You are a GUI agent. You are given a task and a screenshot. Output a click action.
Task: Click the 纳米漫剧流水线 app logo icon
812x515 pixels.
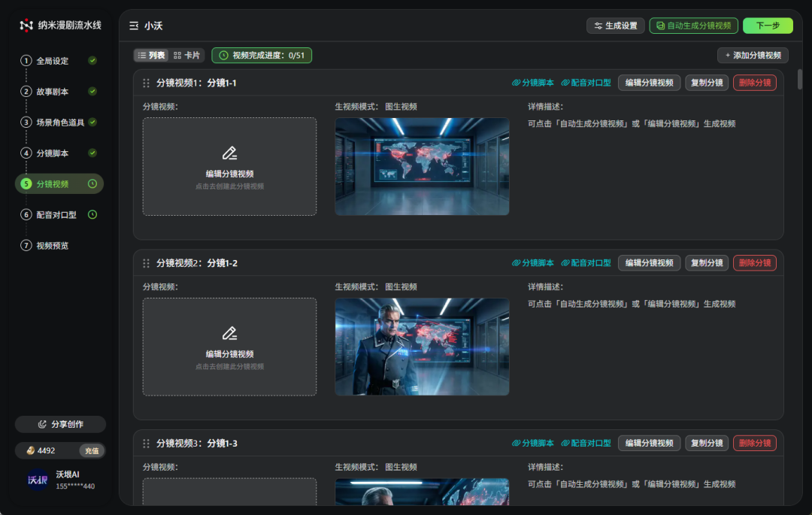click(x=26, y=23)
